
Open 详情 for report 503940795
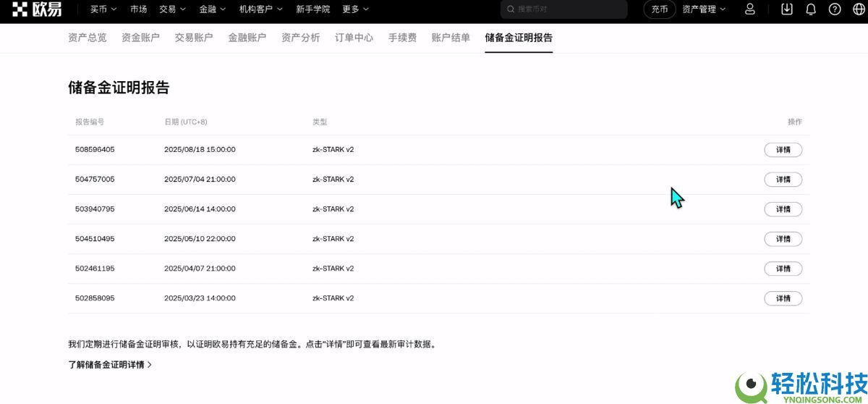pos(783,209)
